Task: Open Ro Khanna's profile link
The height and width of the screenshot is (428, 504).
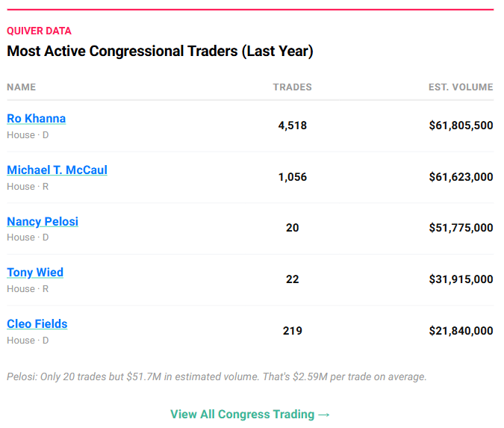Action: [36, 119]
